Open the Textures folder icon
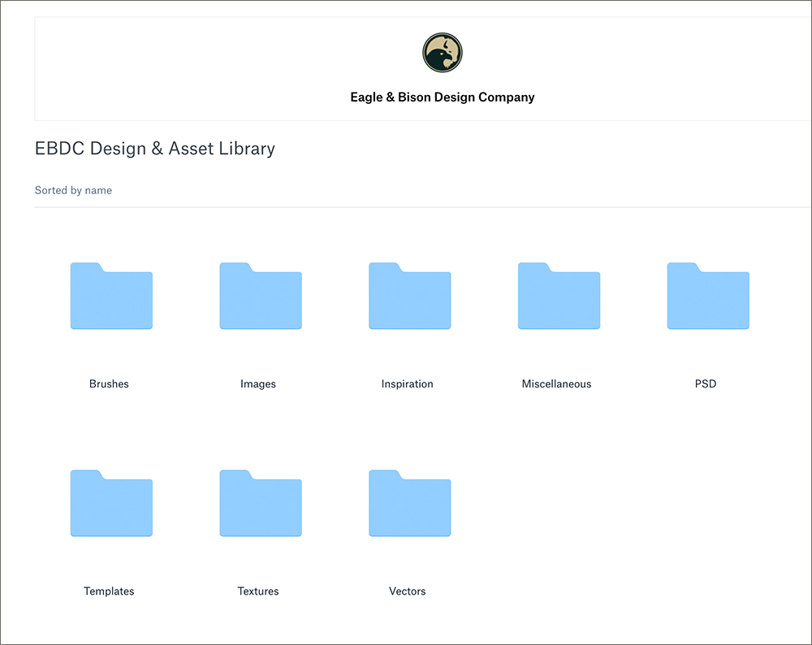This screenshot has height=645, width=812. click(261, 503)
